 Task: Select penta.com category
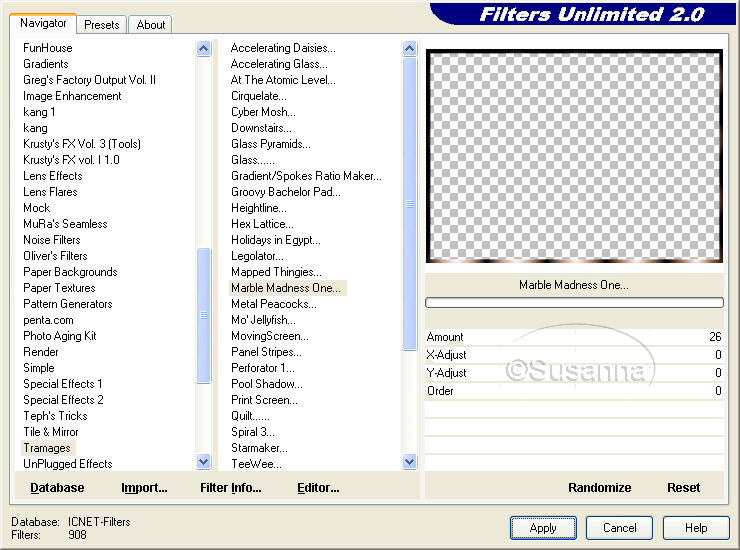pos(49,320)
